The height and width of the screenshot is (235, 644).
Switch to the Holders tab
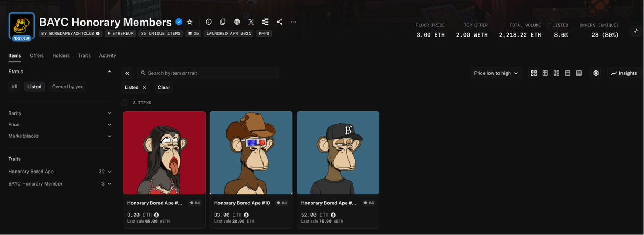[61, 55]
